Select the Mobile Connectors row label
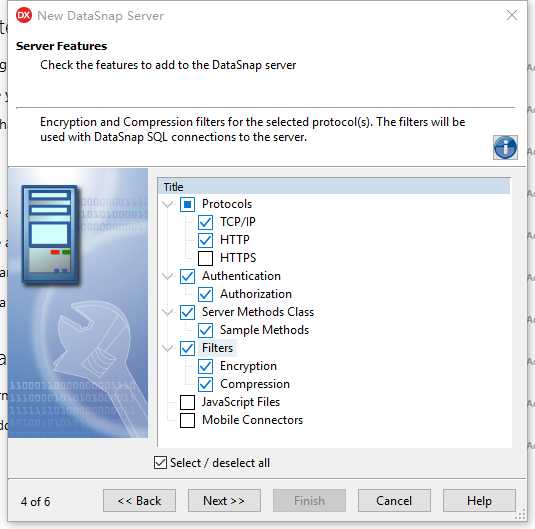Viewport: 535px width, 529px height. pyautogui.click(x=252, y=420)
